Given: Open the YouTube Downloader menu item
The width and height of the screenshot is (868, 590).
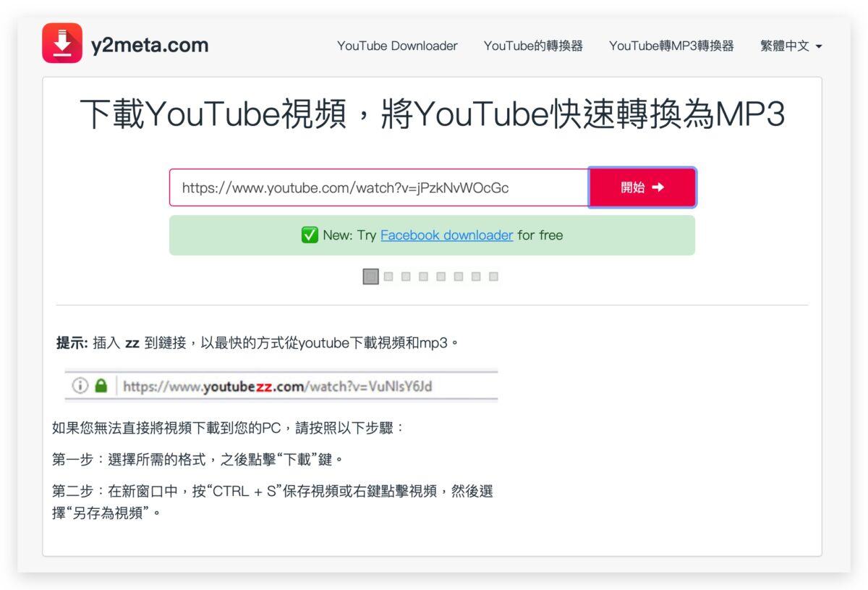Looking at the screenshot, I should pos(397,46).
